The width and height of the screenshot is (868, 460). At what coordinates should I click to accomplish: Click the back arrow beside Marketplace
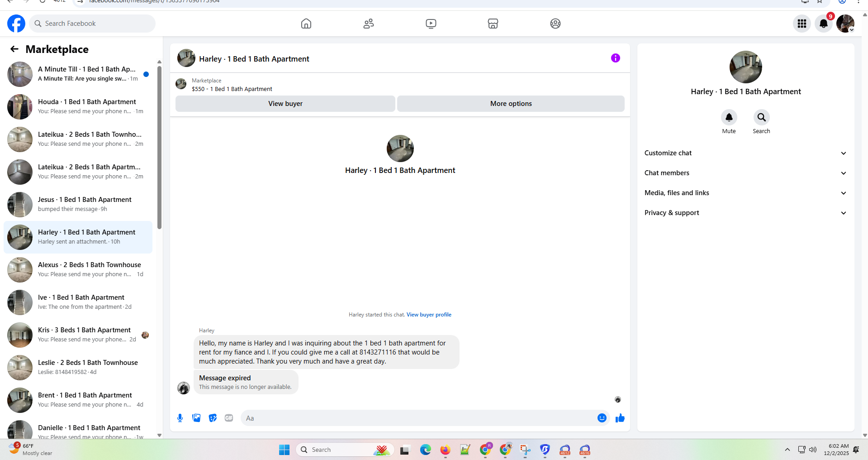tap(14, 49)
